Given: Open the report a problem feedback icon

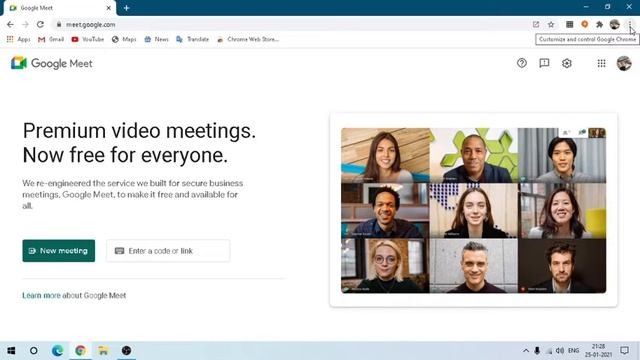Looking at the screenshot, I should coord(544,63).
